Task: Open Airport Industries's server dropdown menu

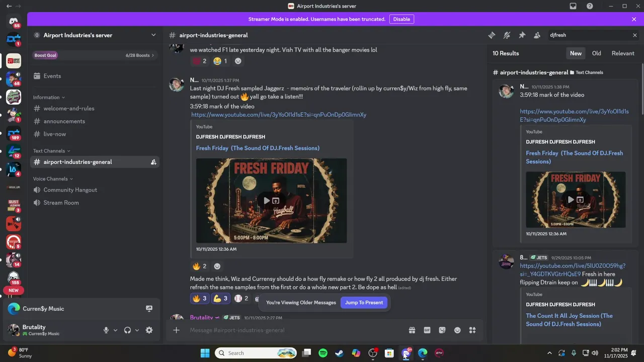Action: (x=95, y=35)
